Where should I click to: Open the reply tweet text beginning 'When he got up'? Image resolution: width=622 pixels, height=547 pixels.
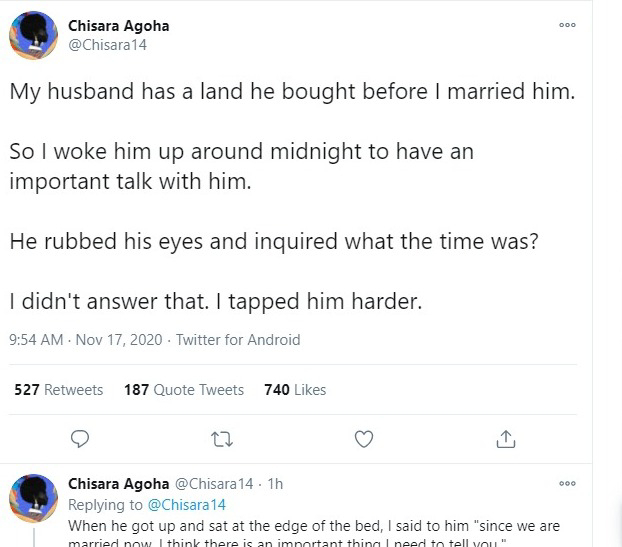pos(300,525)
